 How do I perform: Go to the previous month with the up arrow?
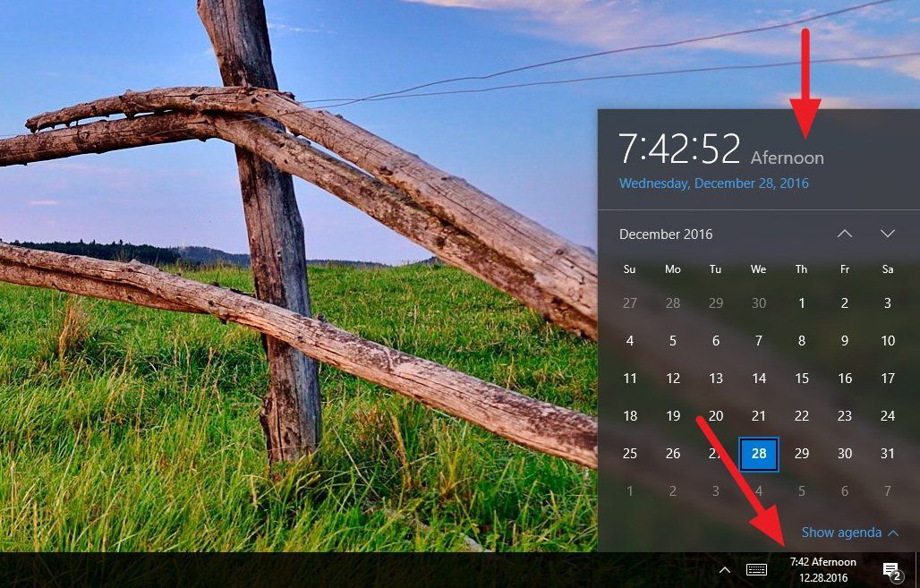tap(844, 234)
